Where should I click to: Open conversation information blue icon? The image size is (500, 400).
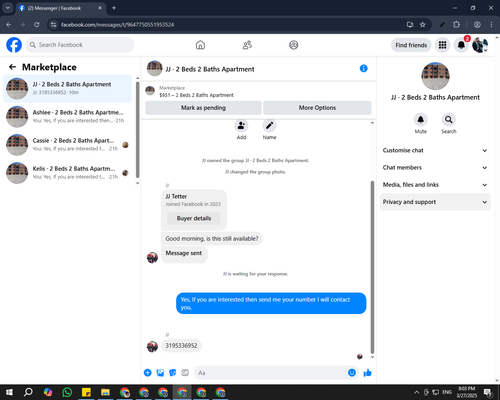(363, 68)
